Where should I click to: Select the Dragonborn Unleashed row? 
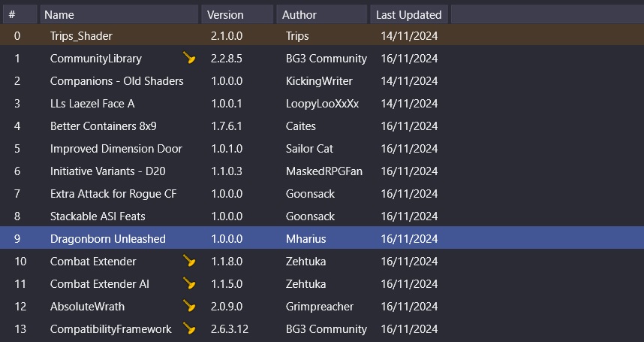click(x=107, y=239)
